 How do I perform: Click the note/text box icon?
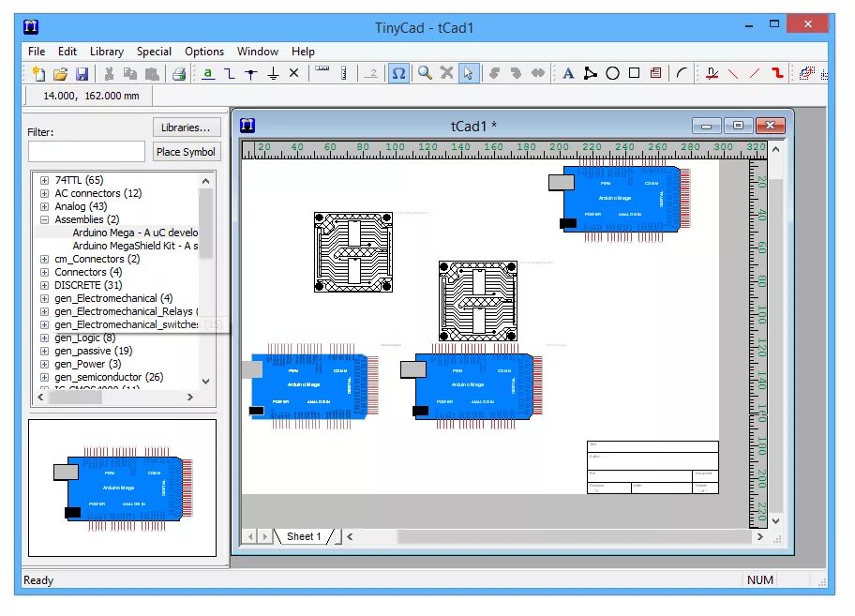click(x=656, y=73)
